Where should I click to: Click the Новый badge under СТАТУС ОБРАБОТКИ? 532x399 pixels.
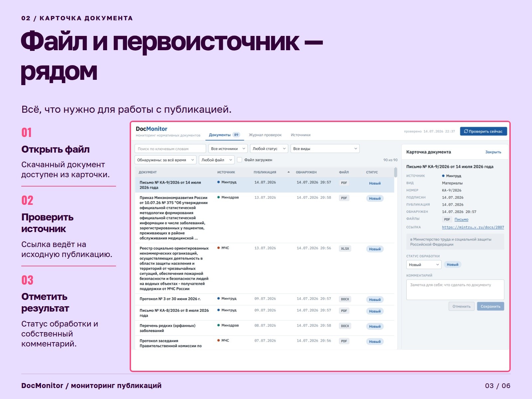453,265
